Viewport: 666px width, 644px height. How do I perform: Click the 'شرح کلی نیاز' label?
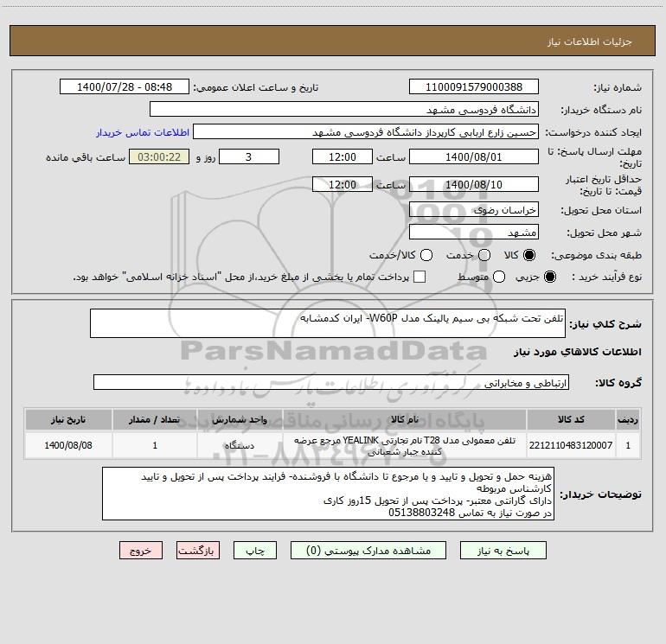pos(605,324)
